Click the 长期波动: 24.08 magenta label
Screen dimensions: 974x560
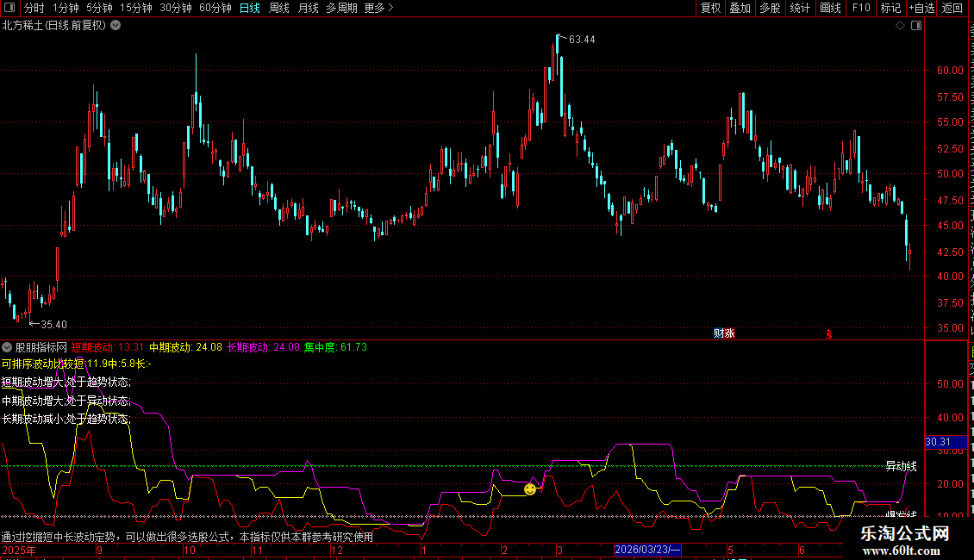[264, 347]
